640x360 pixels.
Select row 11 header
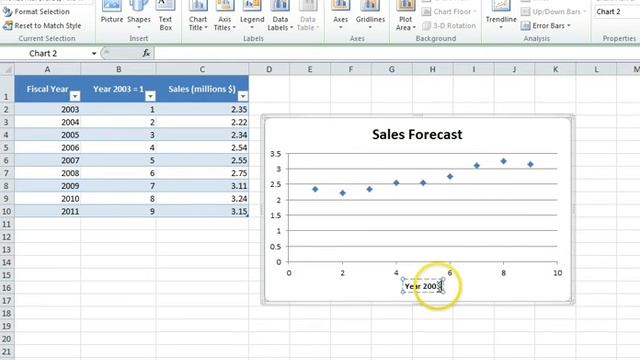pyautogui.click(x=7, y=224)
